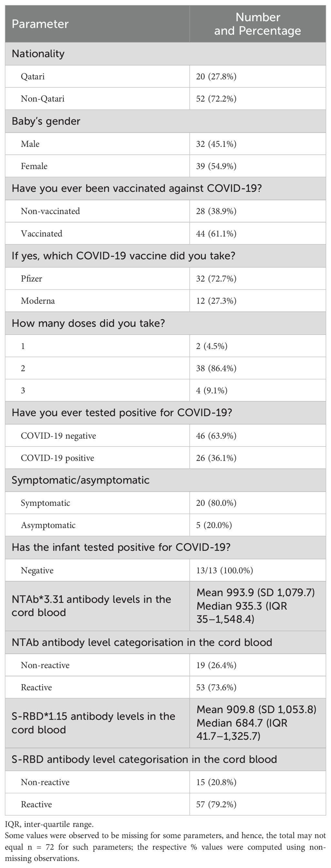The height and width of the screenshot is (868, 331).
Task: Click the infant Negative value 13/13 (100.0%)
Action: [224, 571]
